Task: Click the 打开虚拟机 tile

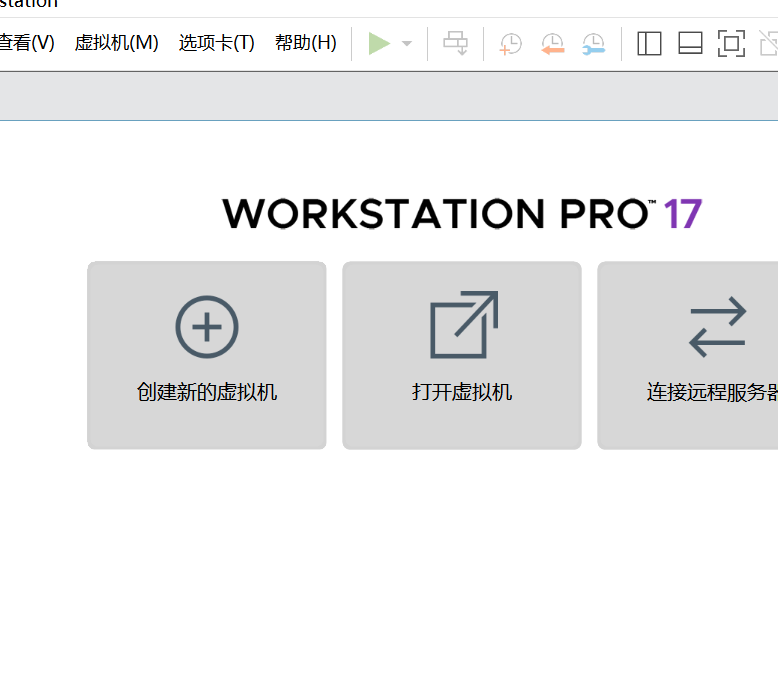Action: pos(462,355)
